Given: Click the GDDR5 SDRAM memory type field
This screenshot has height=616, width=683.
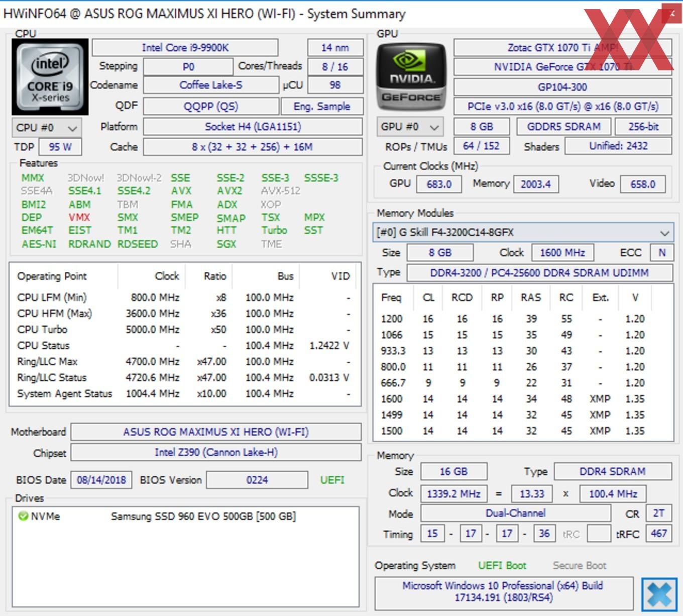Looking at the screenshot, I should pyautogui.click(x=563, y=127).
